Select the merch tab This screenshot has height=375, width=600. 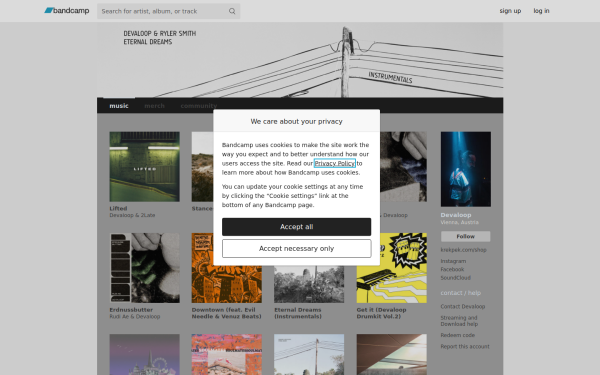(154, 106)
